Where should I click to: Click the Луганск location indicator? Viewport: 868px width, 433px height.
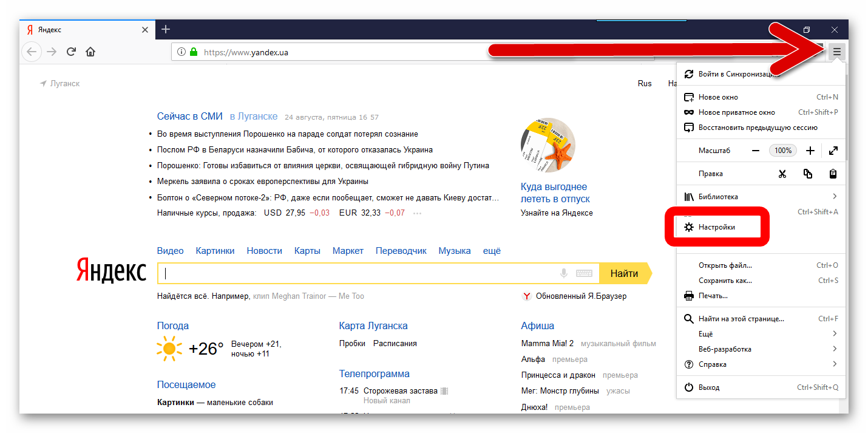[x=59, y=83]
